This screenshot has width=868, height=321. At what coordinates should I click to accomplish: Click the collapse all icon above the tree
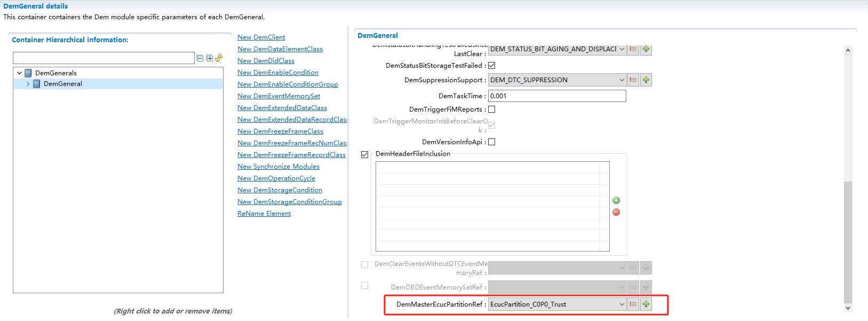[200, 58]
